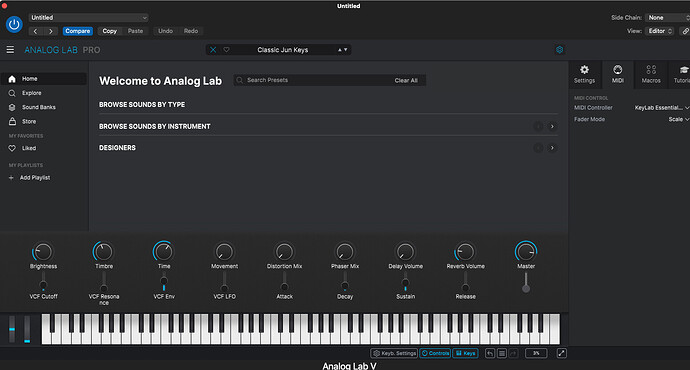The width and height of the screenshot is (690, 370).
Task: Open the Untitled preset dropdown in header
Action: coord(88,18)
